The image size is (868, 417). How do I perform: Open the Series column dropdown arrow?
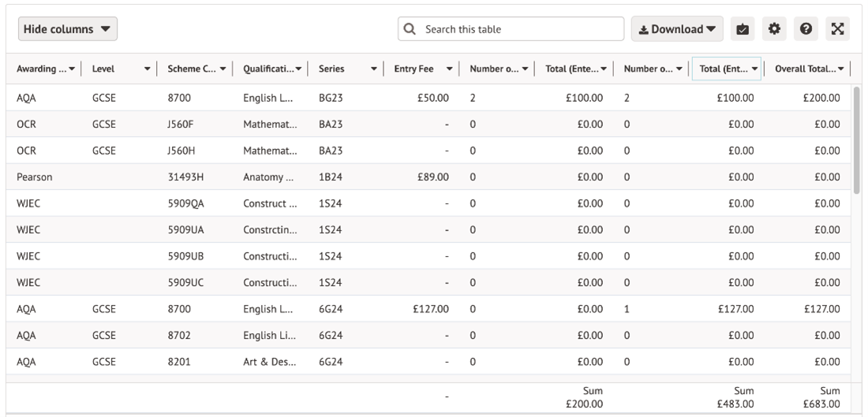(374, 69)
